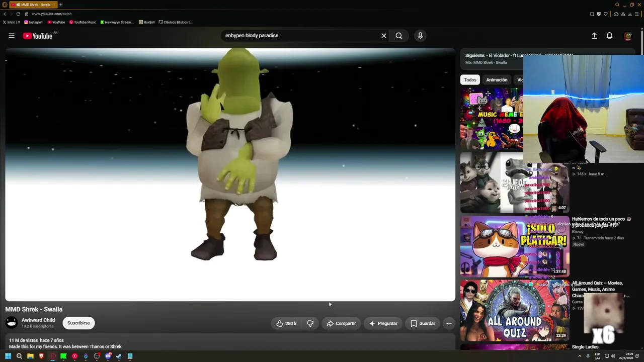
Task: Clear the YouTube search box text
Action: coord(384,36)
